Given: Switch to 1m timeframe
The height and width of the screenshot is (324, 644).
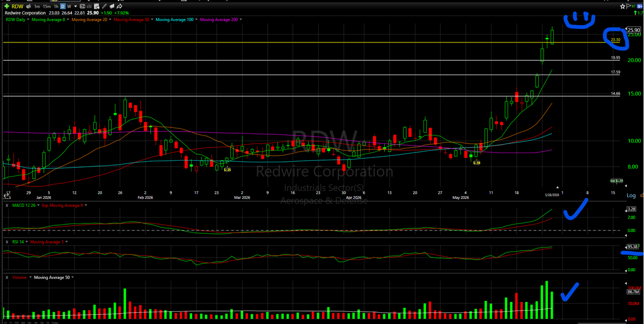Looking at the screenshot, I should click(x=37, y=6).
